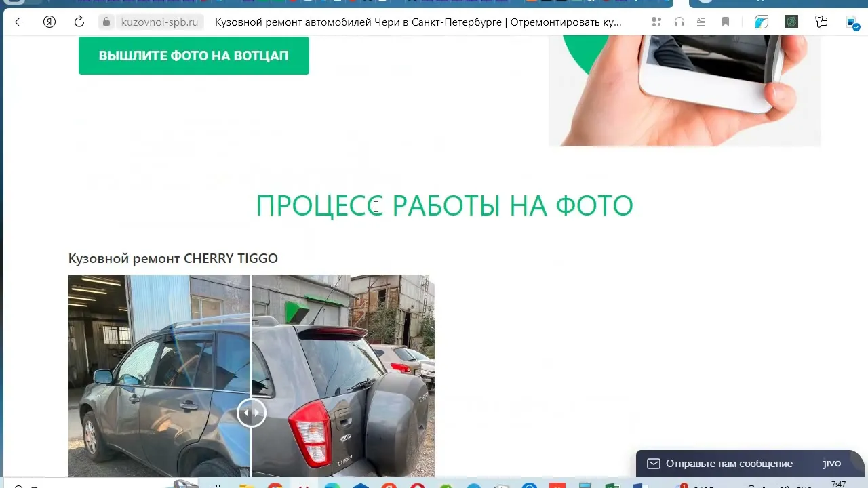This screenshot has width=868, height=488.
Task: Click the JIVO logo in chat widget
Action: [x=832, y=464]
